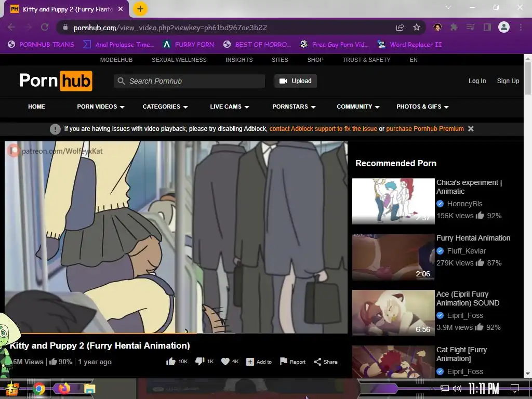The height and width of the screenshot is (399, 532).
Task: Open the notification center icon
Action: [x=515, y=389]
